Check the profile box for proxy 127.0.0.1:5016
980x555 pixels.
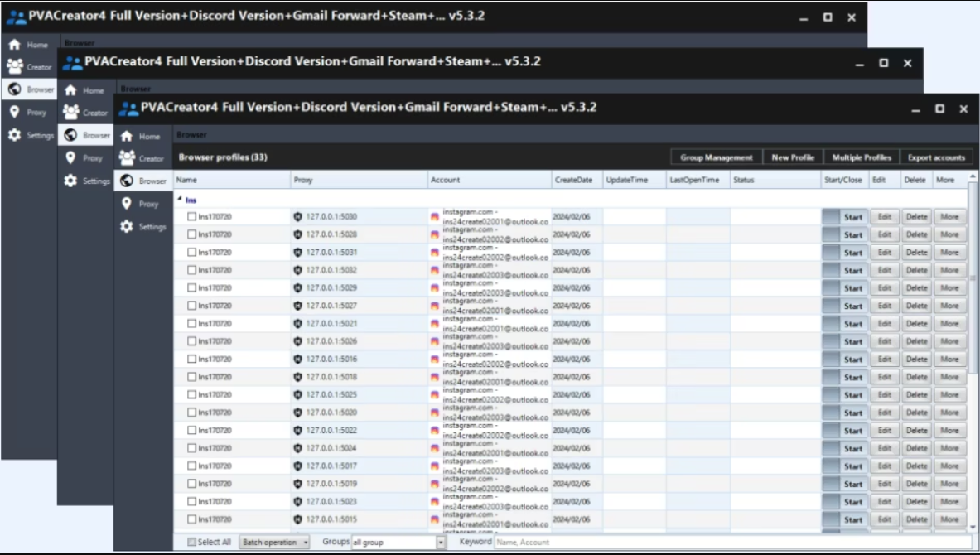192,360
